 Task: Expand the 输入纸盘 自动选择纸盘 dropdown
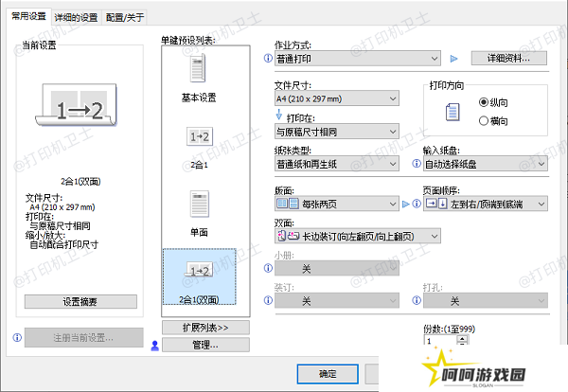[x=486, y=164]
